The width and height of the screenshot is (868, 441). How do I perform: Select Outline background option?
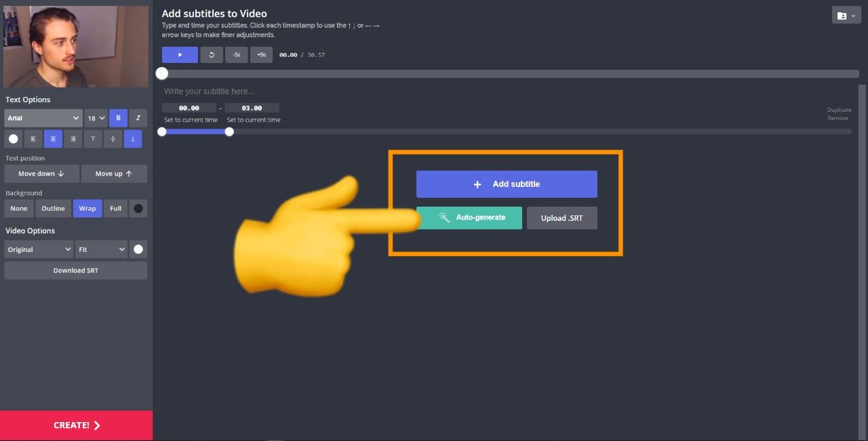(x=53, y=209)
